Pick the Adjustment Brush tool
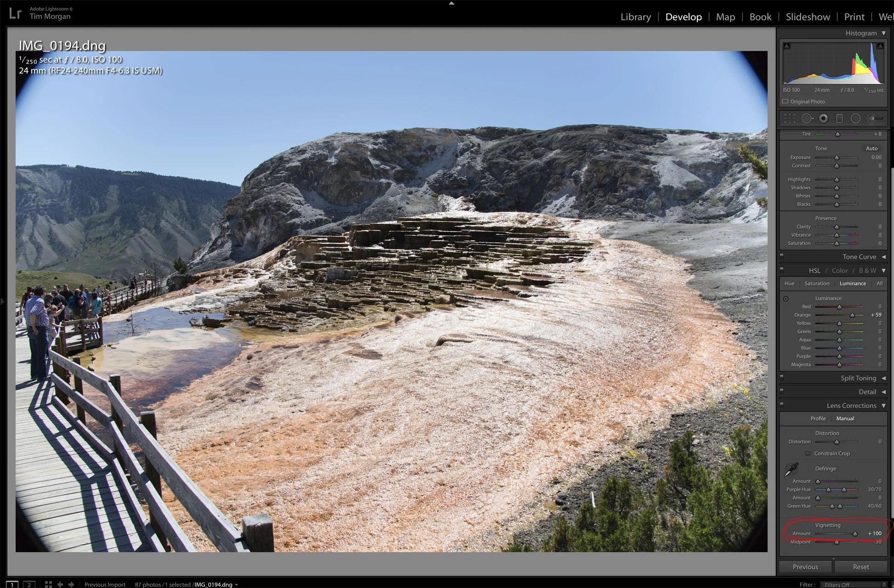Viewport: 894px width, 588px height. [x=875, y=119]
